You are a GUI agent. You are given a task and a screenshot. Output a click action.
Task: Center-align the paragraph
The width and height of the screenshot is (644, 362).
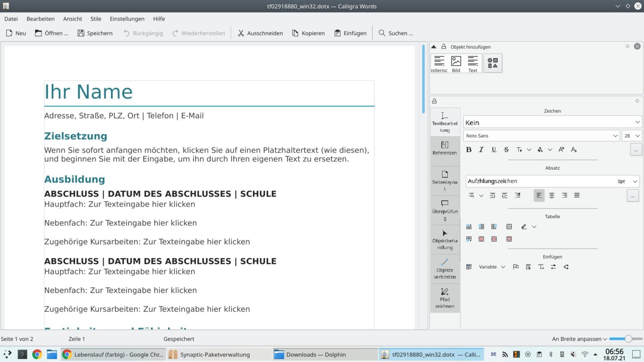(552, 195)
